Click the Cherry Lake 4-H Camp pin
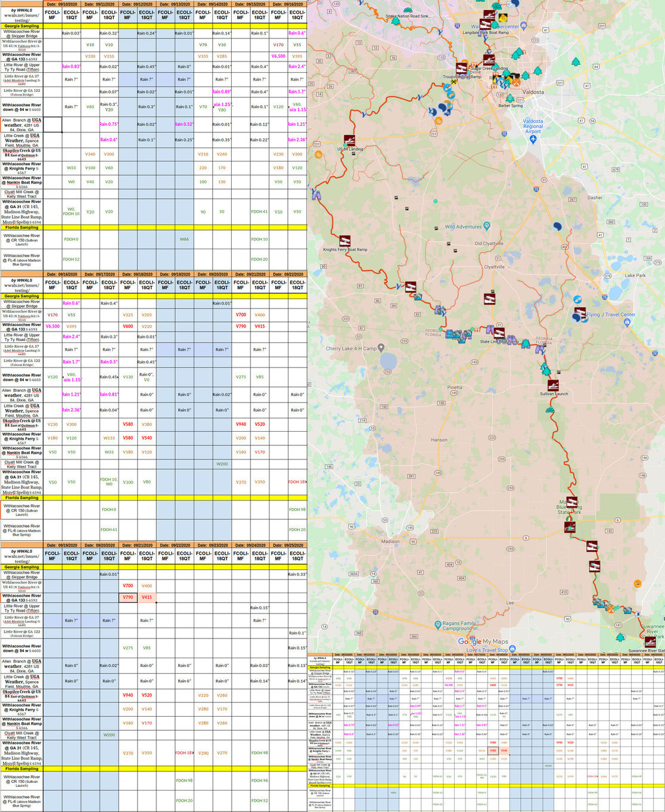Screen dimensions: 665x812 pos(381,348)
